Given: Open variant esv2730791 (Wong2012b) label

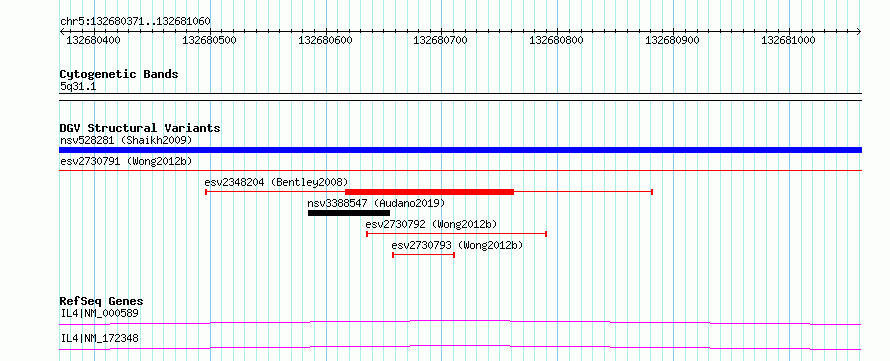Looking at the screenshot, I should point(126,161).
